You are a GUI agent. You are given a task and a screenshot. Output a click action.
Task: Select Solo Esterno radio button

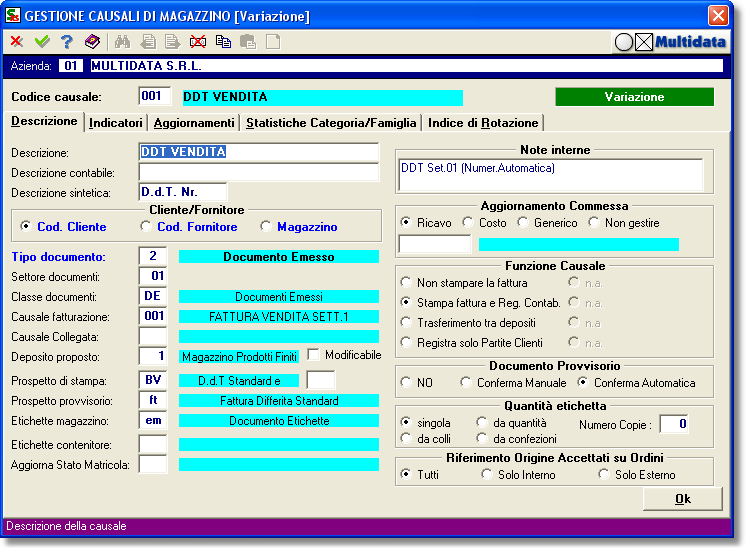point(603,474)
